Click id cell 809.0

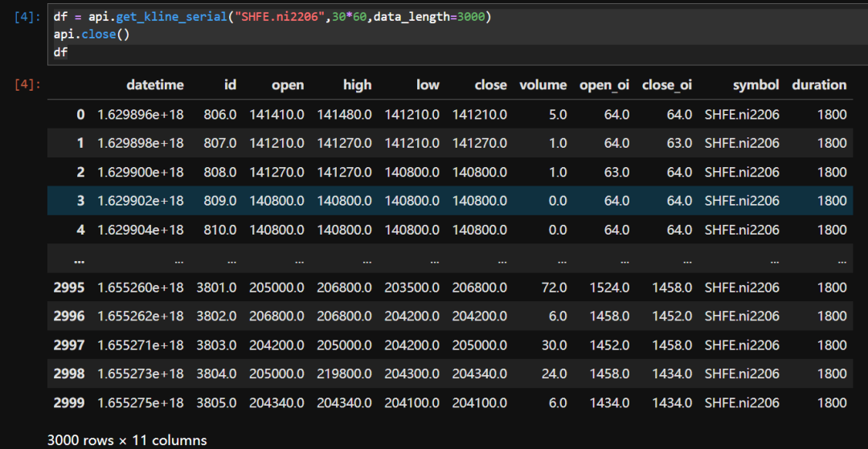(x=222, y=201)
